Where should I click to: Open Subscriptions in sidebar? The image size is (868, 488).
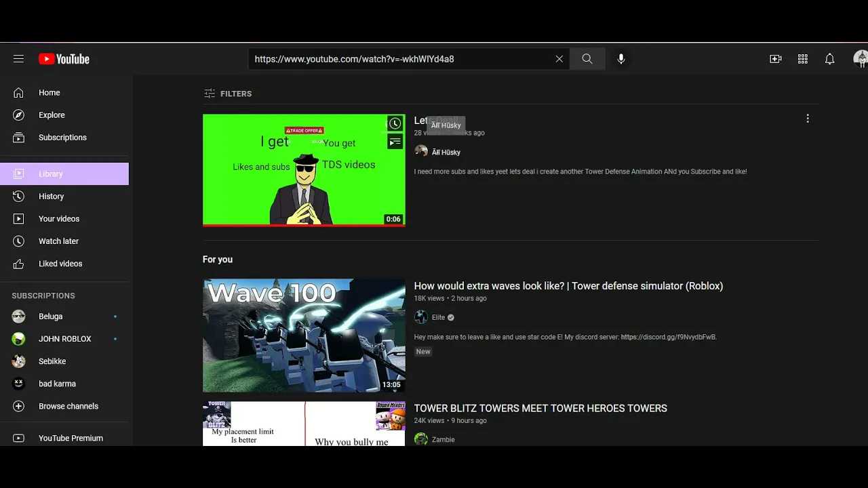point(64,138)
